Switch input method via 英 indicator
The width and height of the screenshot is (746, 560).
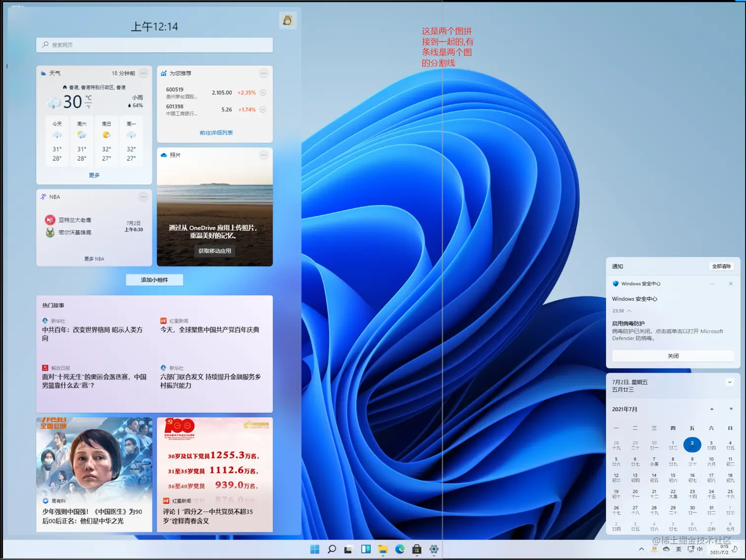click(x=679, y=549)
